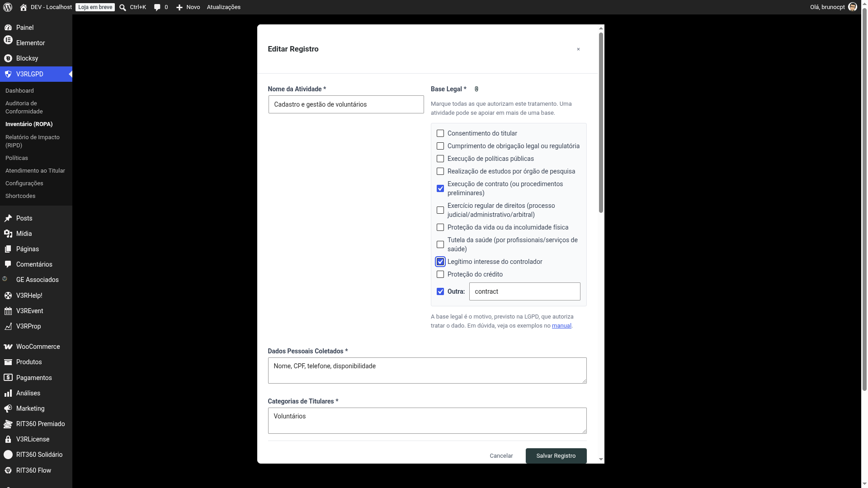Click the WooCommerce sidebar icon
The width and height of the screenshot is (868, 488).
tap(8, 347)
